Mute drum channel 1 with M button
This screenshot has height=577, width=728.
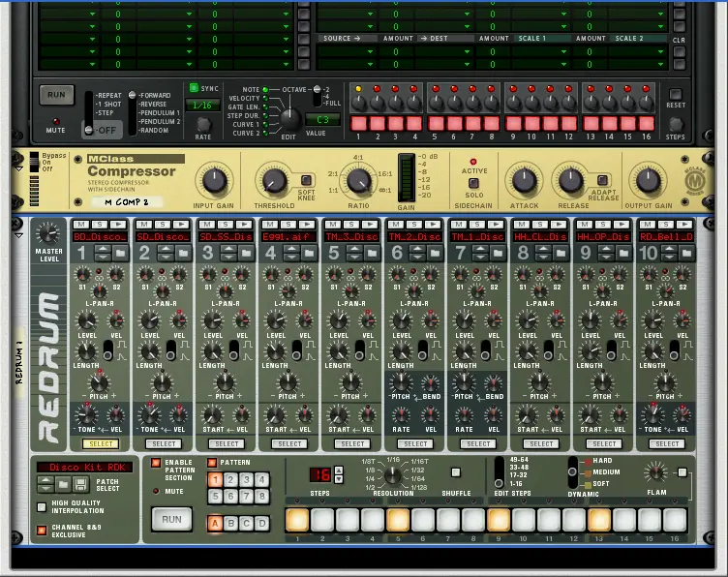81,225
